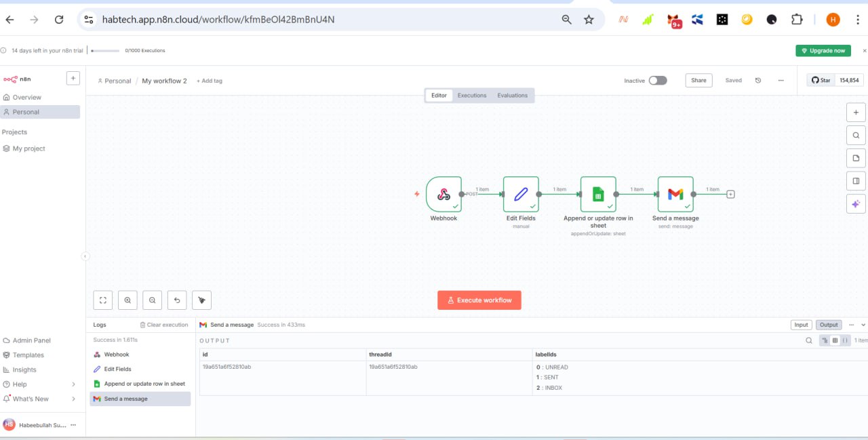
Task: Switch output to JSON view
Action: [x=845, y=340]
